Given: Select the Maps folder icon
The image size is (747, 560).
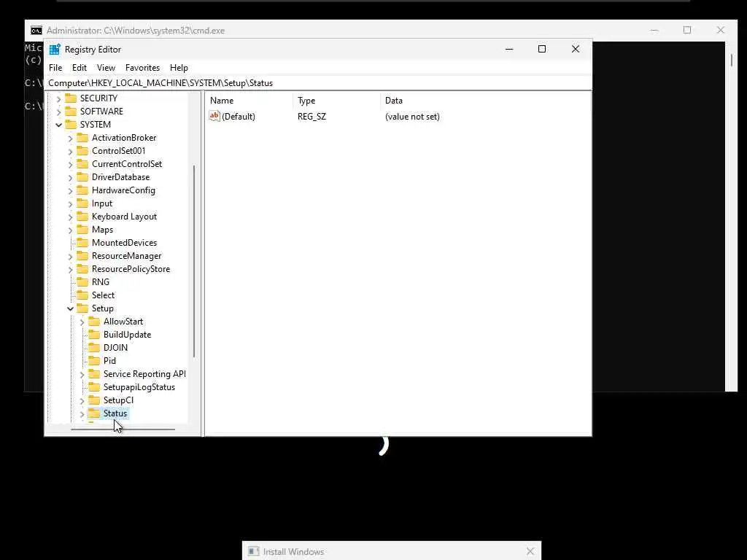Looking at the screenshot, I should pos(83,230).
